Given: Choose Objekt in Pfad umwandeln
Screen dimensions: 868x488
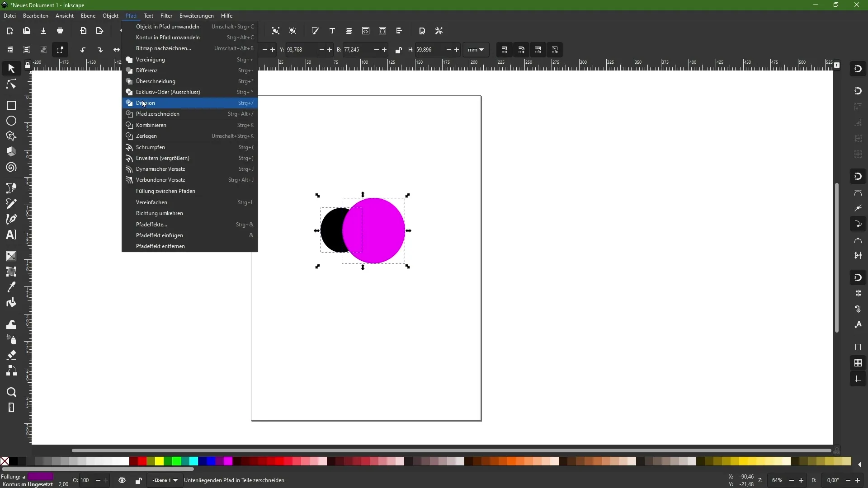Looking at the screenshot, I should tap(190, 27).
